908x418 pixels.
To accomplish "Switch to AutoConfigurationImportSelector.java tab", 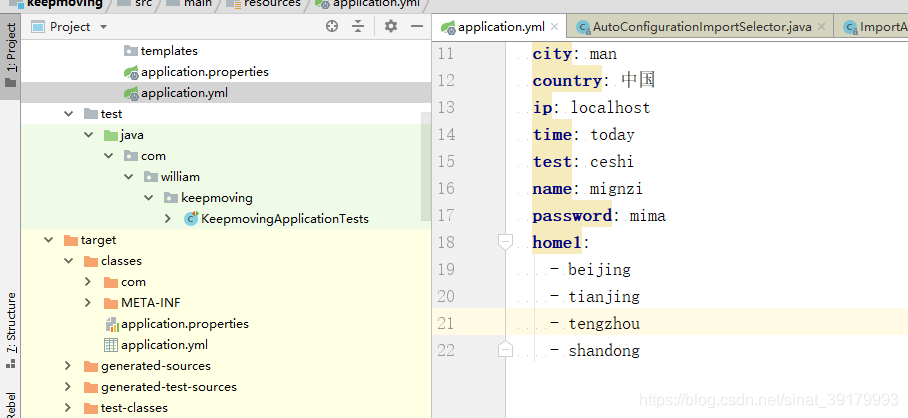I will coord(702,27).
